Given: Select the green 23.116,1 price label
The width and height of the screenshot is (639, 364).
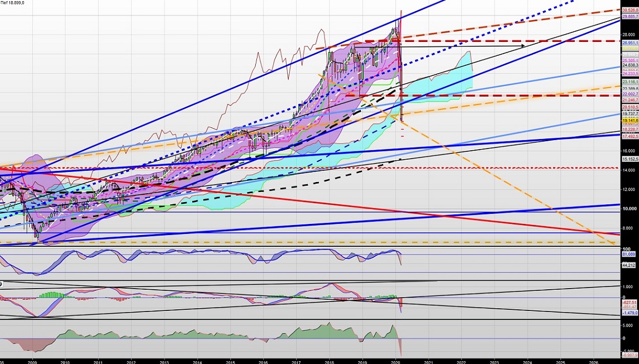Looking at the screenshot, I should (630, 82).
